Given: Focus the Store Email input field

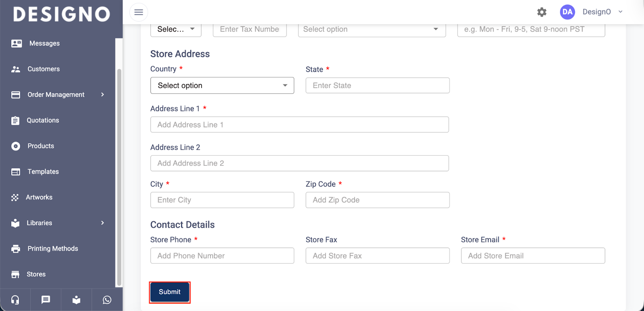Looking at the screenshot, I should click(533, 256).
